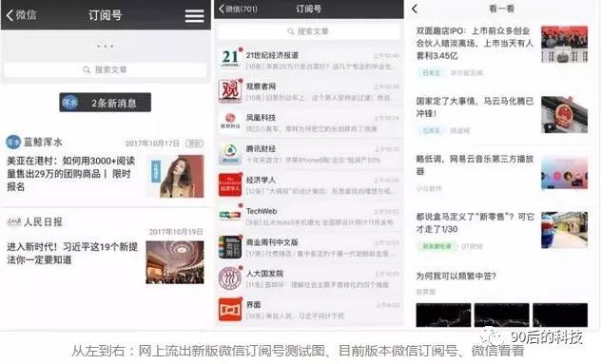Click the 搜索文章 field in middle screen
The height and width of the screenshot is (364, 602).
(x=309, y=31)
